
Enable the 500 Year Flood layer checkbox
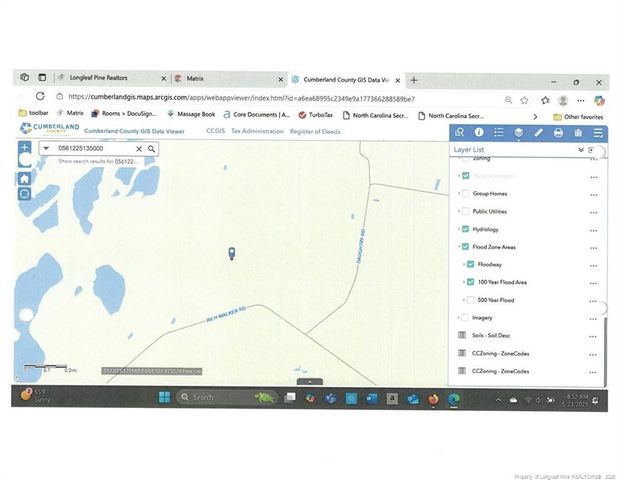471,300
